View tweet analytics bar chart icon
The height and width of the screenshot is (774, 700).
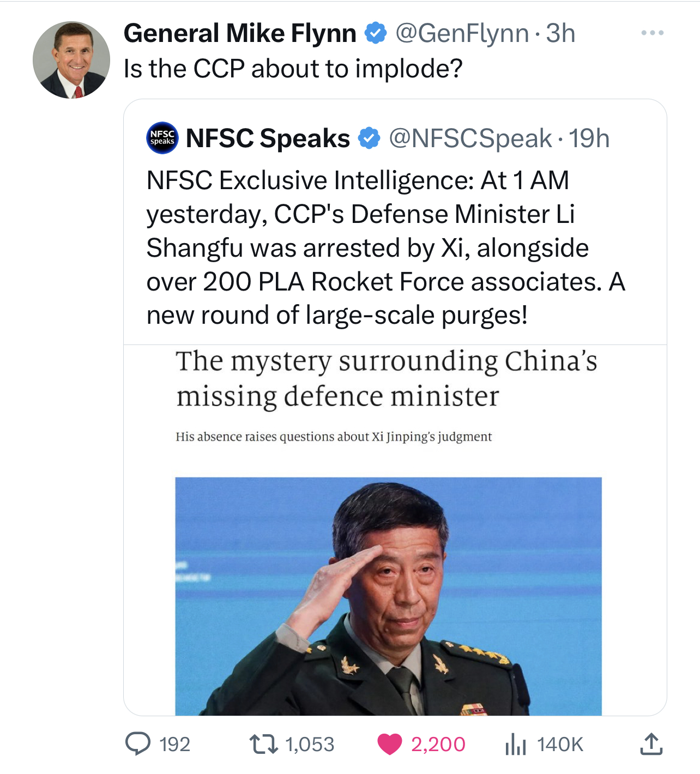click(x=515, y=744)
